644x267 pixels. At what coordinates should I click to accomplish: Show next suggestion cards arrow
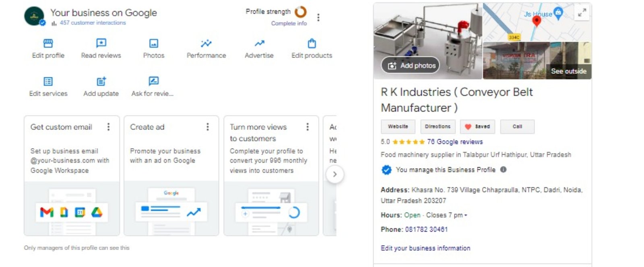(x=334, y=174)
